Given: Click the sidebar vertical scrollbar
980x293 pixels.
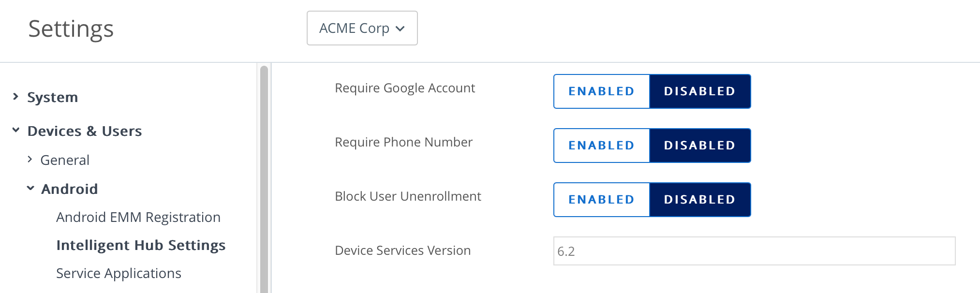Looking at the screenshot, I should pyautogui.click(x=264, y=179).
